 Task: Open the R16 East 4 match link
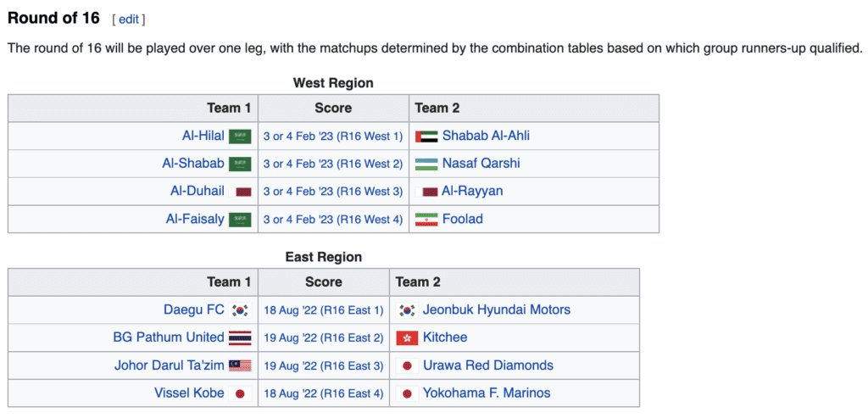tap(324, 393)
